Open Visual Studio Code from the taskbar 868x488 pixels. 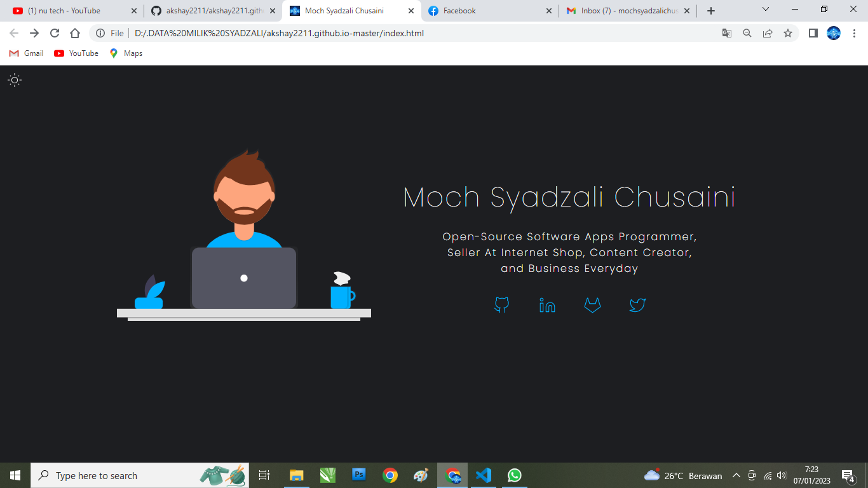[484, 475]
